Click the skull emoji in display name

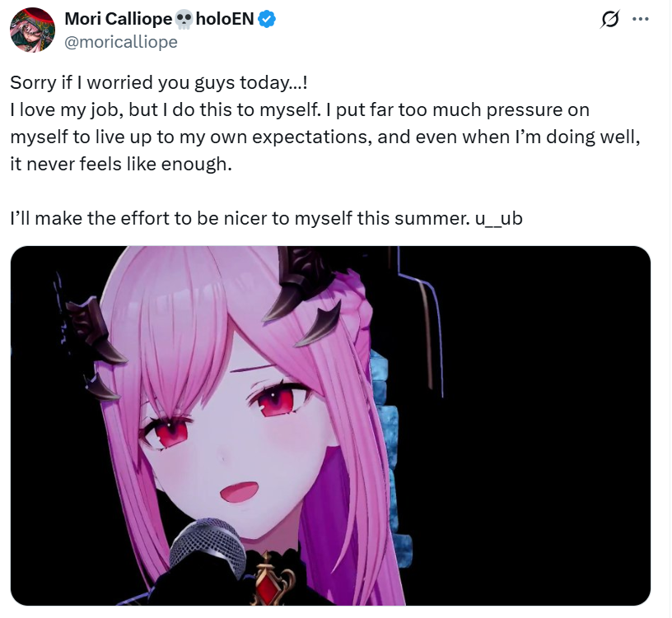[x=184, y=20]
